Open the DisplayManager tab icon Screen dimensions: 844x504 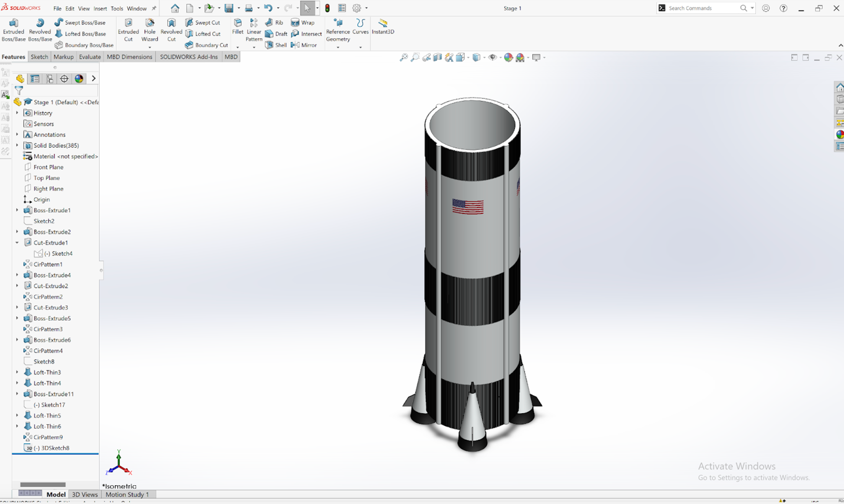tap(79, 79)
